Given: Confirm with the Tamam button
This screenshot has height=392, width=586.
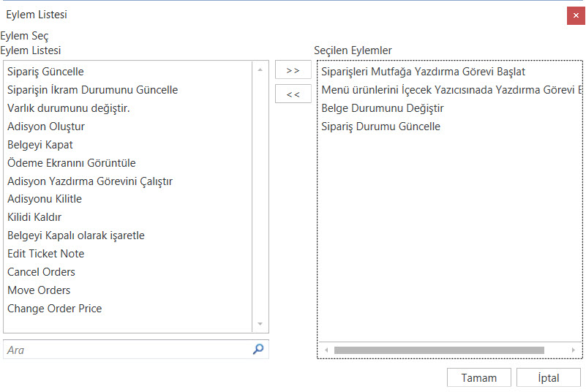Looking at the screenshot, I should tap(478, 378).
